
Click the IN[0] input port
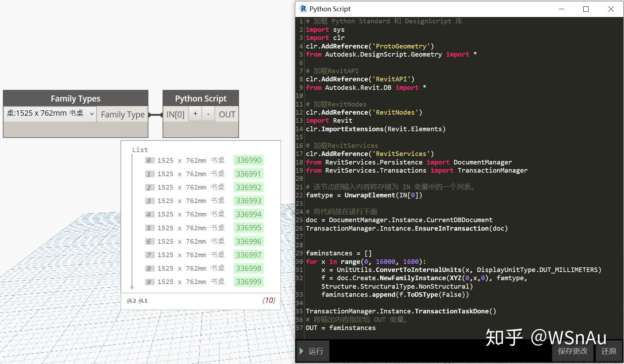pos(175,114)
